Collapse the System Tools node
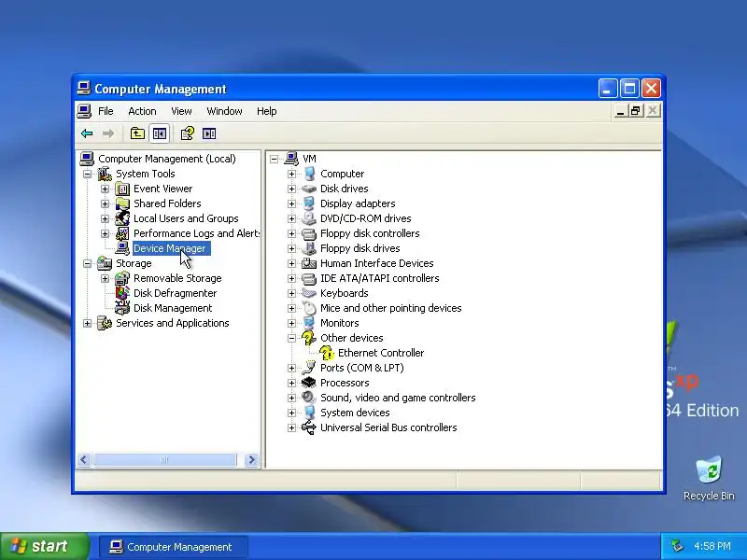Screen dimensions: 747x560 [x=87, y=174]
